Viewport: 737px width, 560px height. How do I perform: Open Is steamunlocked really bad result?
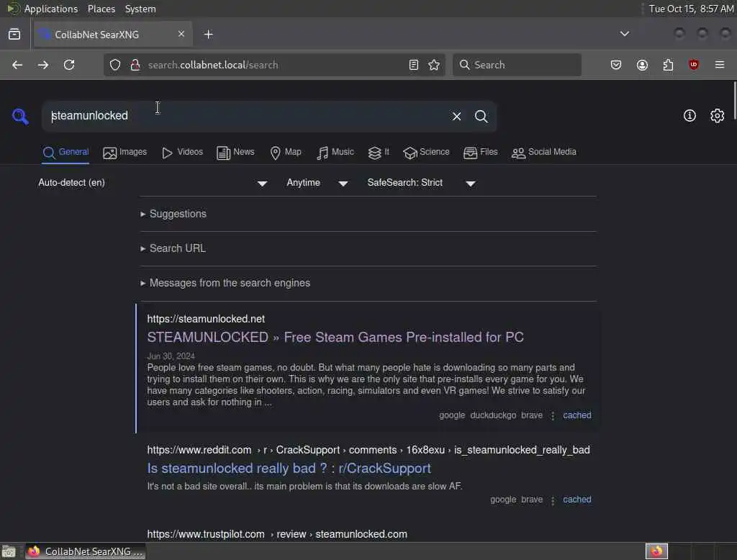(x=289, y=469)
